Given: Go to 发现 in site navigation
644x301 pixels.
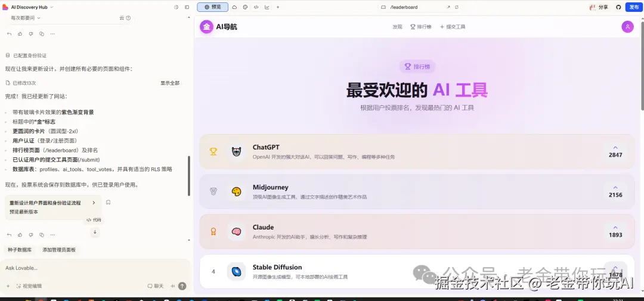Looking at the screenshot, I should 397,27.
